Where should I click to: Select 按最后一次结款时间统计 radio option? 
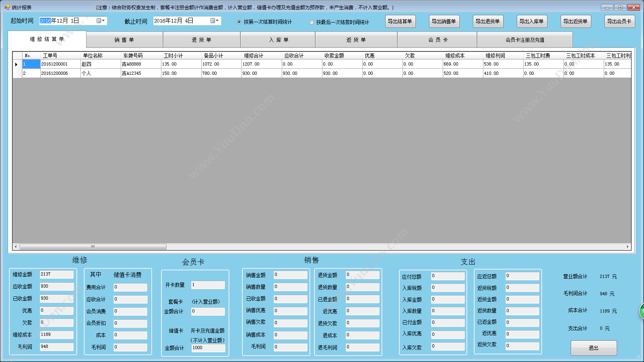[312, 22]
